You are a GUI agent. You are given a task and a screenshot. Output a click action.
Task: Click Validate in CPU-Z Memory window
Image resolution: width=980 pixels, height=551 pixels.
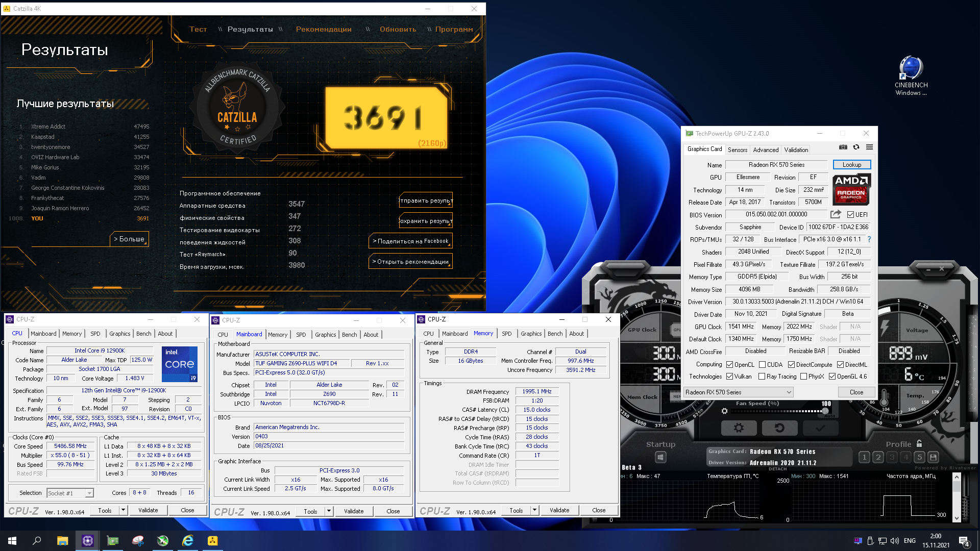[559, 510]
